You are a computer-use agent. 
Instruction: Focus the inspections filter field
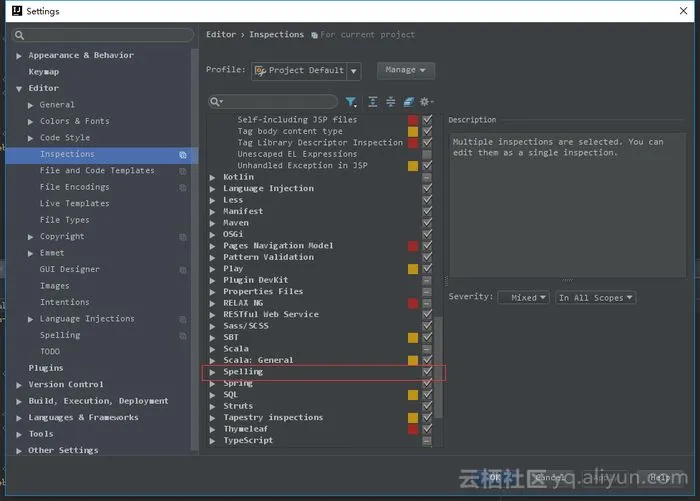click(x=273, y=102)
